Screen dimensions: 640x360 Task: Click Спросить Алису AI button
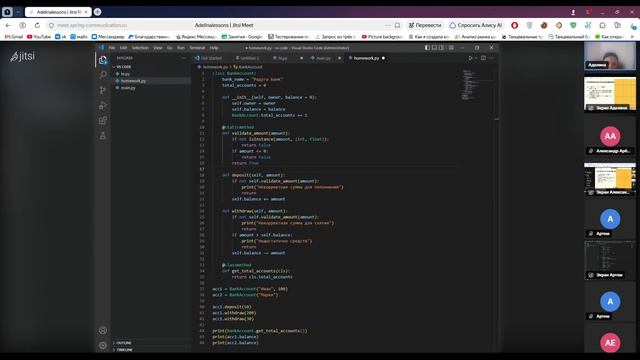coord(476,25)
